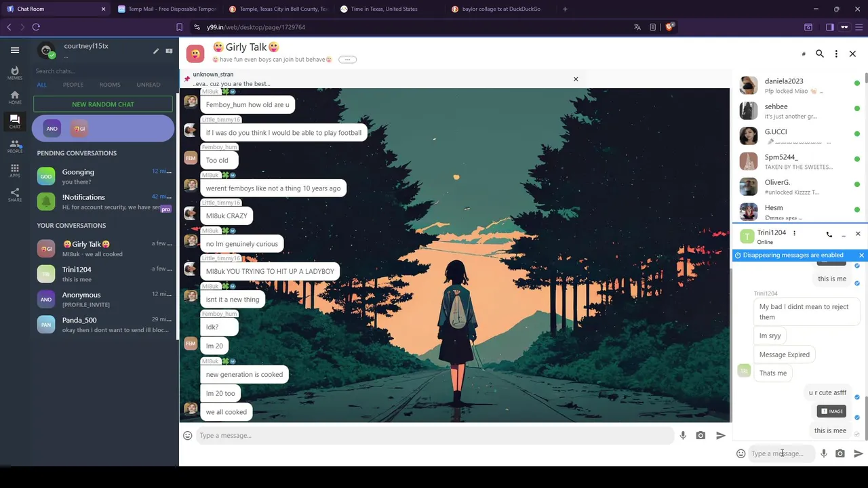
Task: Open the IMAGE attachment above 'this is mee'
Action: [832, 411]
